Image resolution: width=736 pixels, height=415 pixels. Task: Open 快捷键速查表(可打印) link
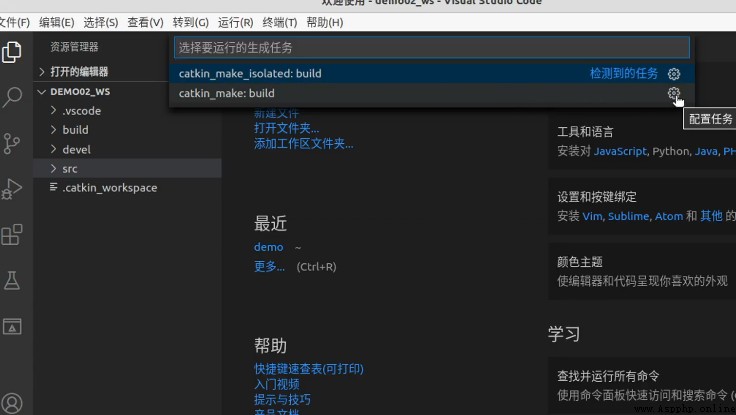click(309, 369)
